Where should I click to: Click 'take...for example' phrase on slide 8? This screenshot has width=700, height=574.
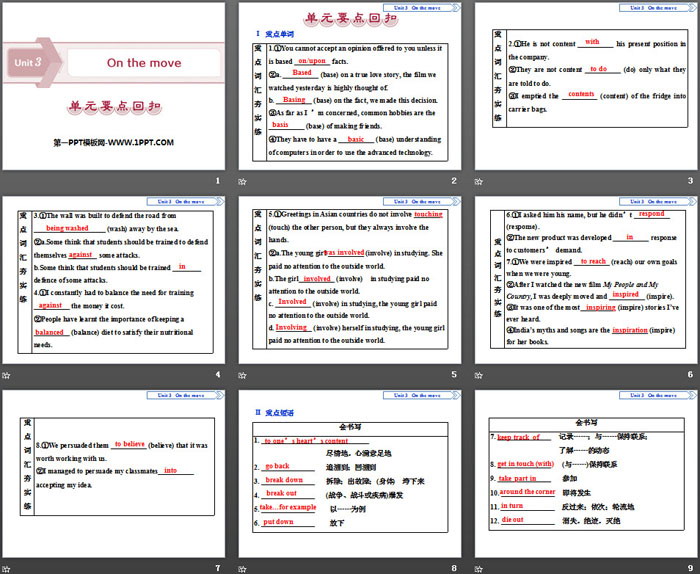[x=288, y=507]
